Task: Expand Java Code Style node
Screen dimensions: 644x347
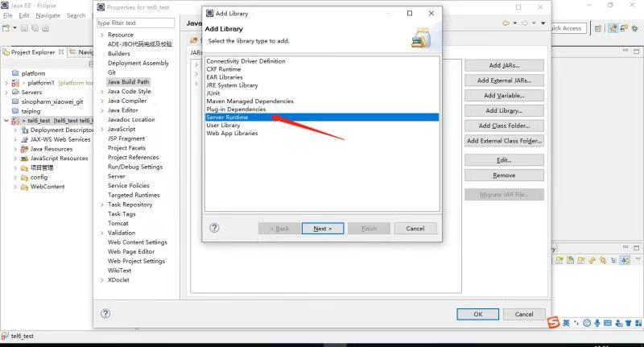Action: (102, 92)
